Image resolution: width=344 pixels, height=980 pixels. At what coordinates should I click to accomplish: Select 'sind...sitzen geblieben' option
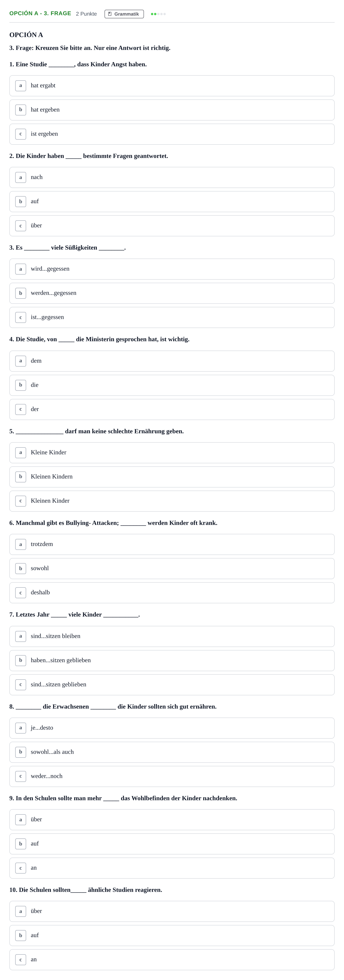pos(172,685)
